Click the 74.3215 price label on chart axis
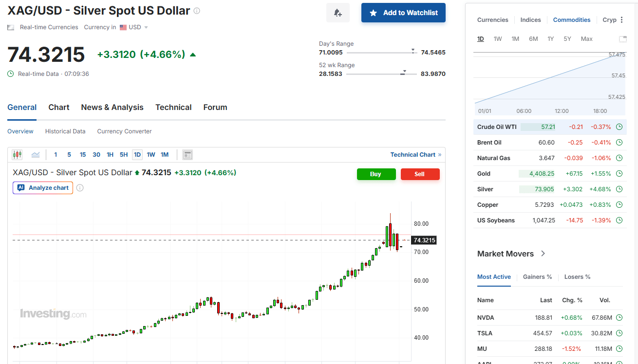638x364 pixels. point(424,240)
